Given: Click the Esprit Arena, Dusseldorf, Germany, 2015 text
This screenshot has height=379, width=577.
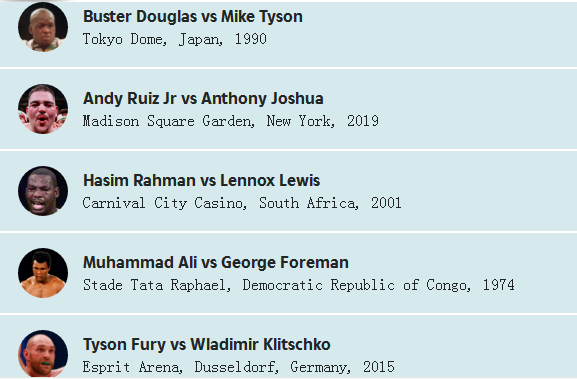Looking at the screenshot, I should point(238,367).
